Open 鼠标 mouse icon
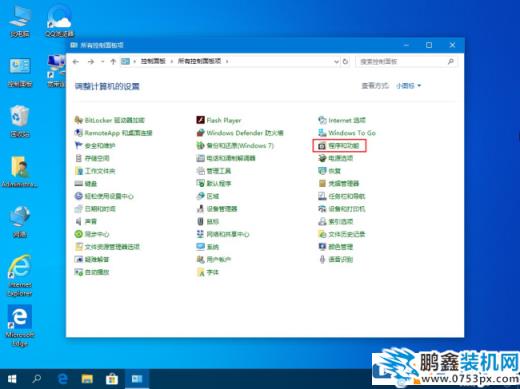 (200, 221)
